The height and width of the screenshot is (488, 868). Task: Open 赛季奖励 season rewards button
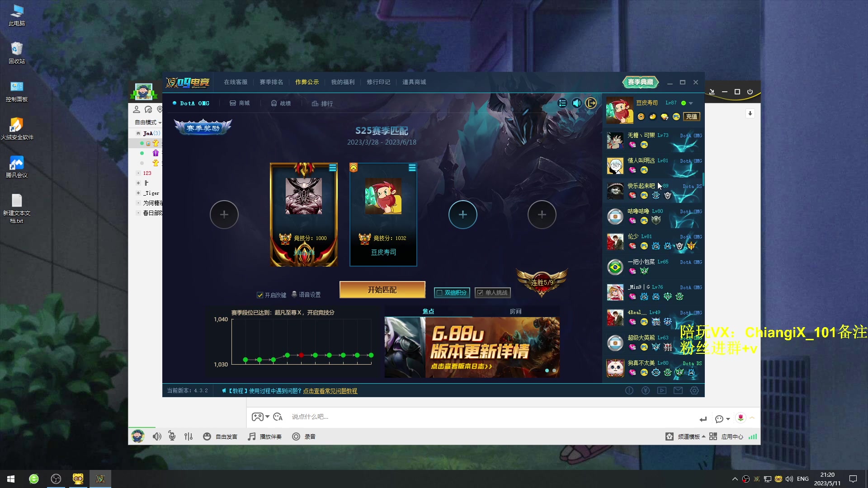pos(203,127)
